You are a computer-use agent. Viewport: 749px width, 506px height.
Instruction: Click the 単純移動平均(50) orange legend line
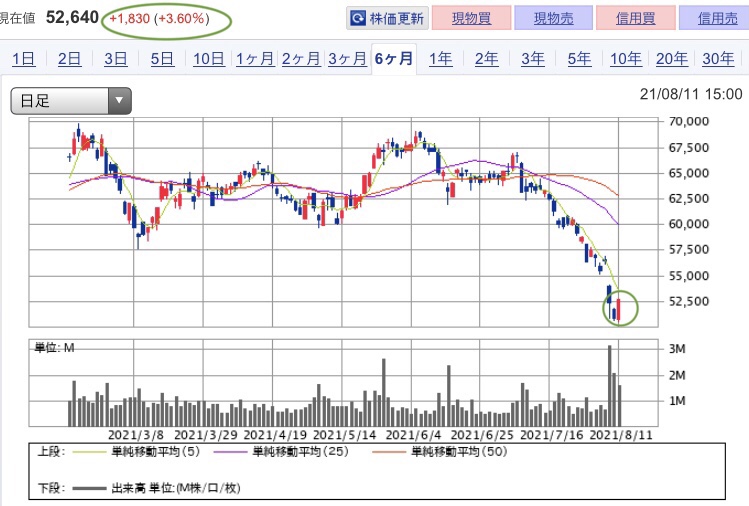389,452
